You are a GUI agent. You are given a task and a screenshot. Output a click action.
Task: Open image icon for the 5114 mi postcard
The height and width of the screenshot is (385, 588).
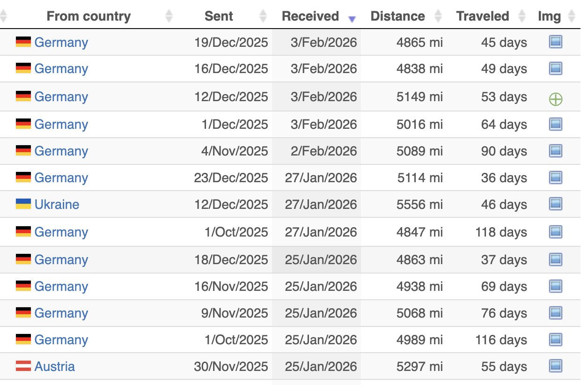555,178
